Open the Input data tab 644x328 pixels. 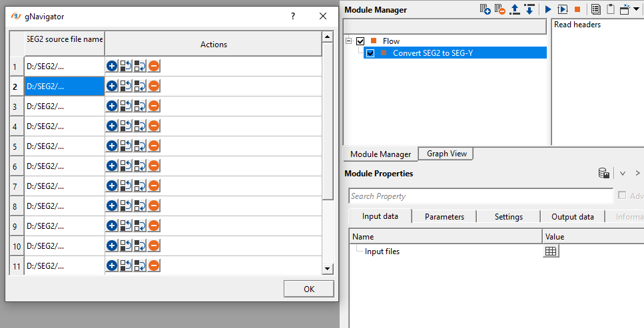(x=380, y=216)
